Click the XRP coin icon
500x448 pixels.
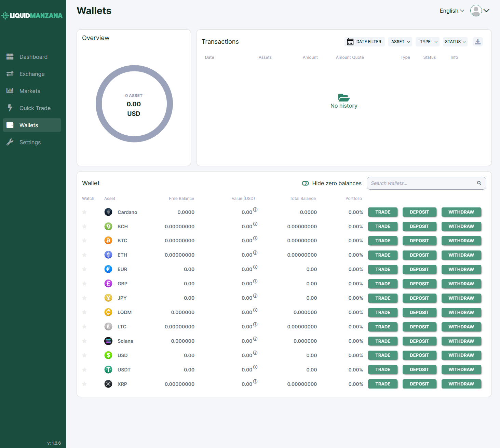pos(108,384)
